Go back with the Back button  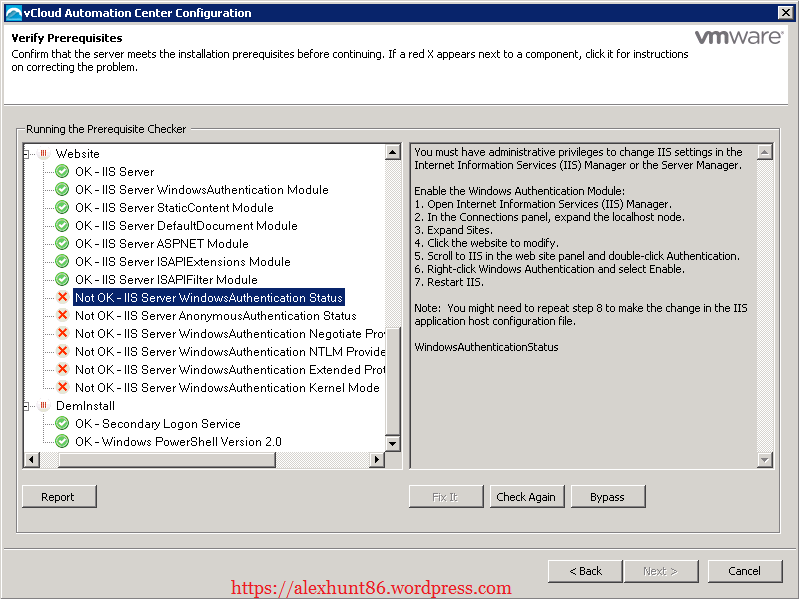(585, 571)
